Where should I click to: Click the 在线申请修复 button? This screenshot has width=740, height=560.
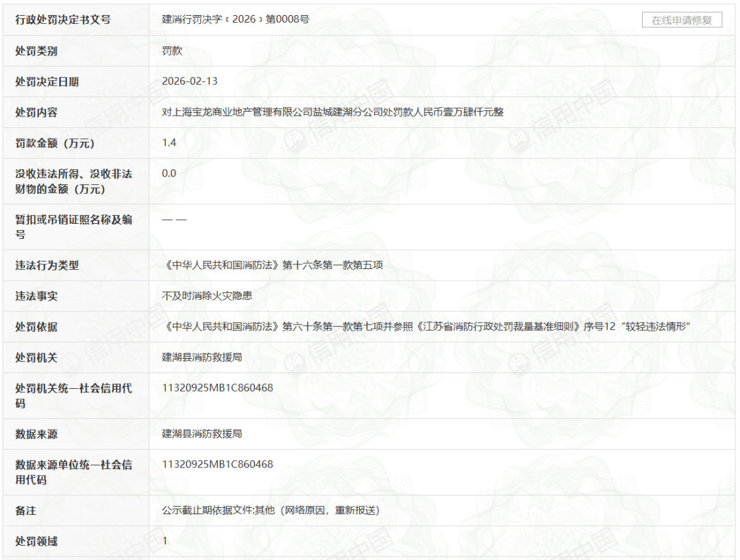click(682, 20)
